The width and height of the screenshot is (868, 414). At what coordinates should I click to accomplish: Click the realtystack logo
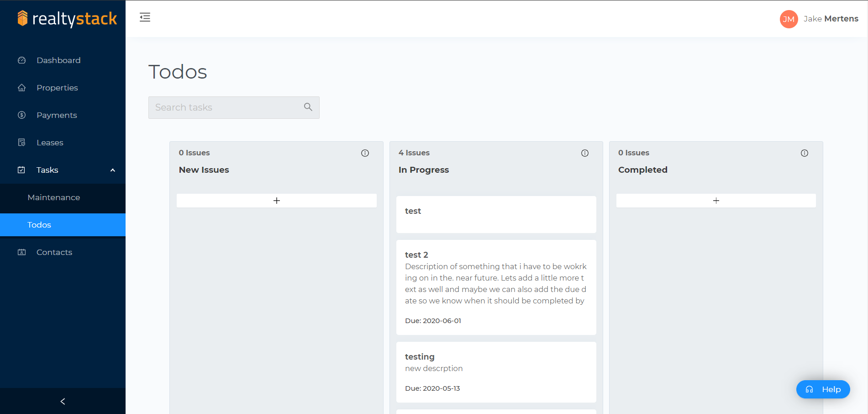click(67, 18)
